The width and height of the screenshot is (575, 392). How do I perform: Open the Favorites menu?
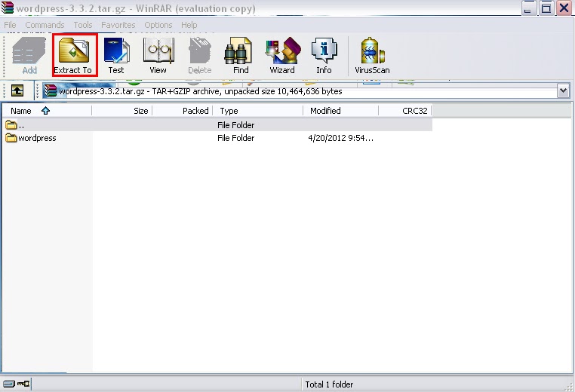pyautogui.click(x=118, y=25)
